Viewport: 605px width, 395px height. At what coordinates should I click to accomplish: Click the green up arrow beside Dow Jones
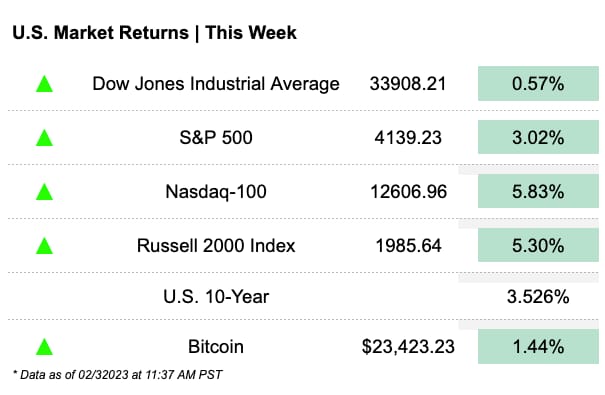pyautogui.click(x=44, y=84)
